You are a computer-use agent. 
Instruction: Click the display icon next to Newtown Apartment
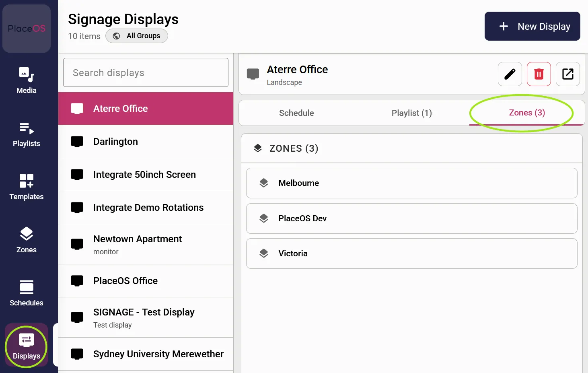[x=77, y=244]
